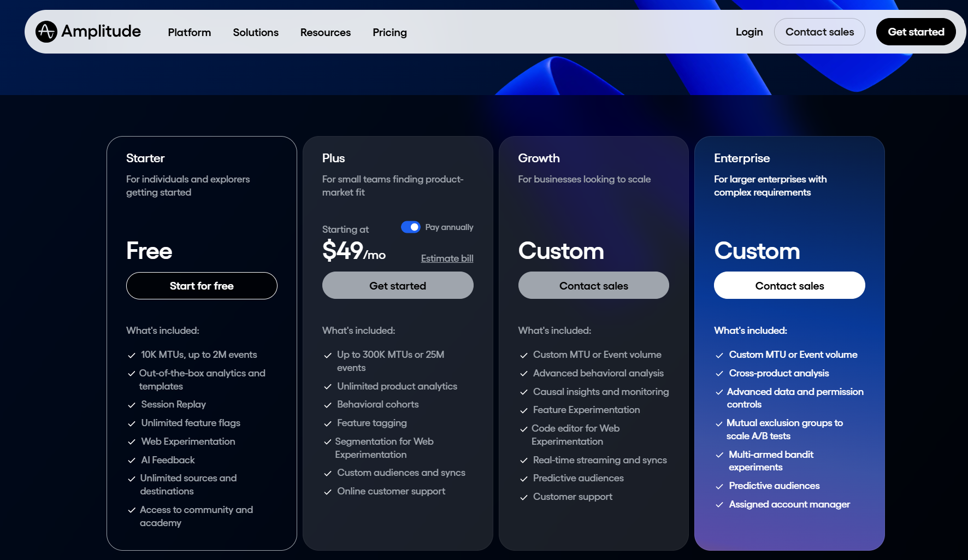Click "For small teams finding product-market fit"
The width and height of the screenshot is (968, 560).
tap(393, 186)
